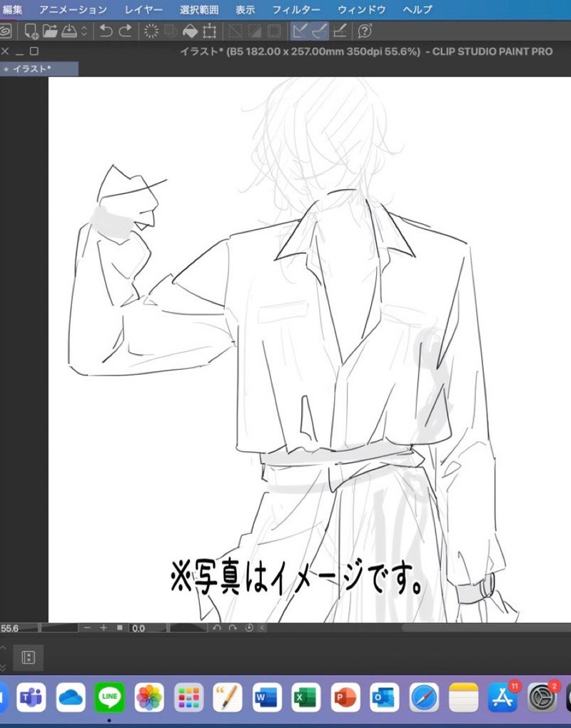This screenshot has height=728, width=571.
Task: Open Pages from the dock
Action: coord(228,697)
